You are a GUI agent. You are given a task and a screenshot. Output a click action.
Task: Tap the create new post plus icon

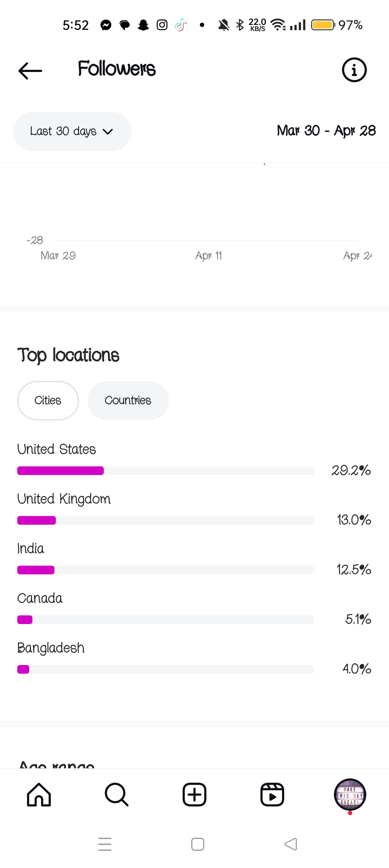pyautogui.click(x=194, y=795)
